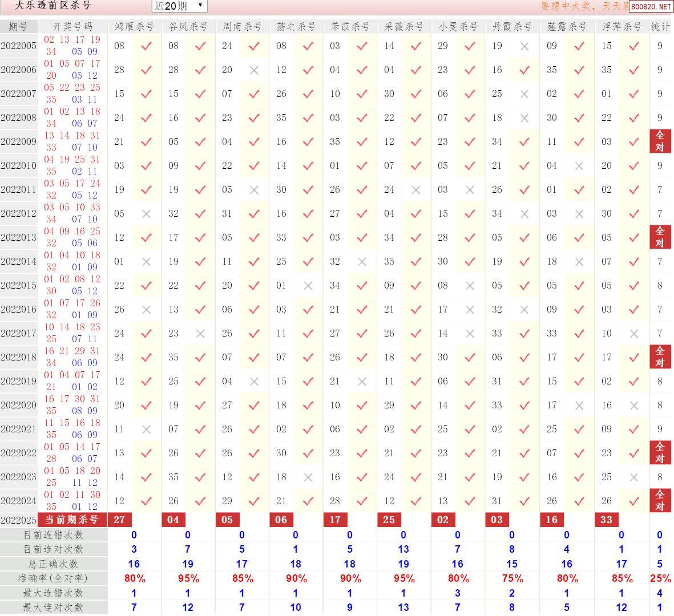Click the 全对 badge in row 2022022
This screenshot has height=616, width=674.
[x=660, y=452]
